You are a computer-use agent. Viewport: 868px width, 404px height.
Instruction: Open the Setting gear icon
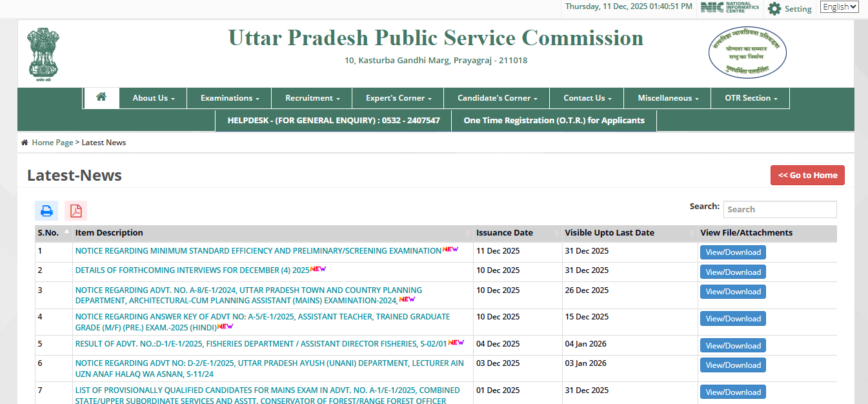(x=774, y=8)
